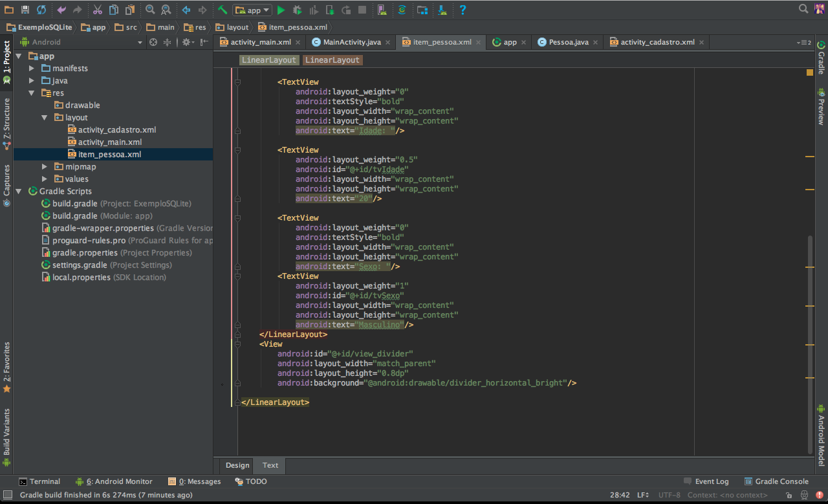Collapse the Gradle Scripts tree node
This screenshot has height=504, width=828.
(19, 192)
